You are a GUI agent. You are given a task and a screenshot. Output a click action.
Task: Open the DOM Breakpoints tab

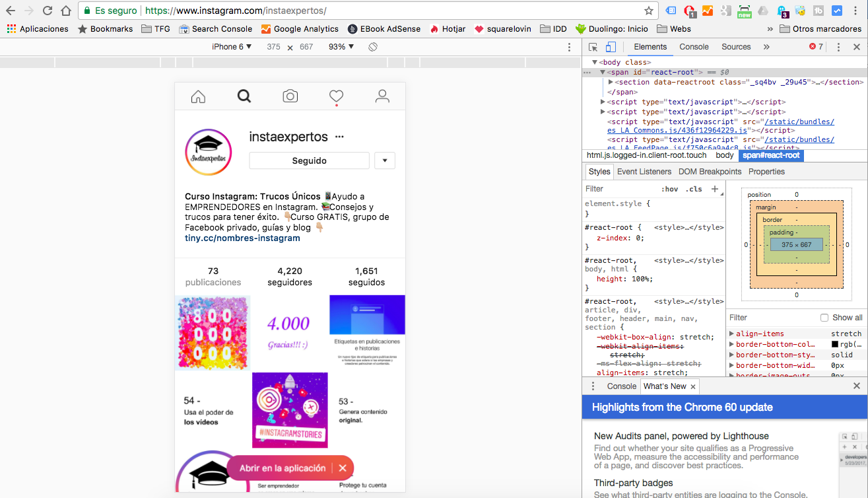(x=710, y=172)
